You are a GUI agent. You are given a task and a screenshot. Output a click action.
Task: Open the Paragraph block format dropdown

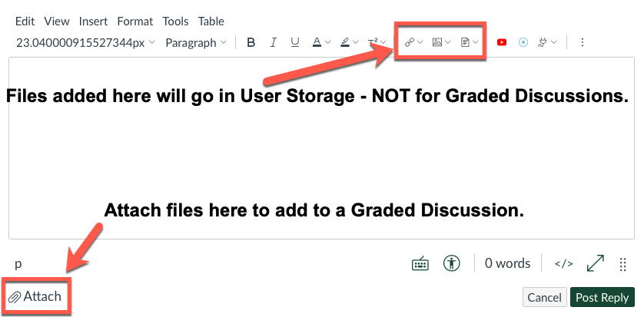coord(196,43)
